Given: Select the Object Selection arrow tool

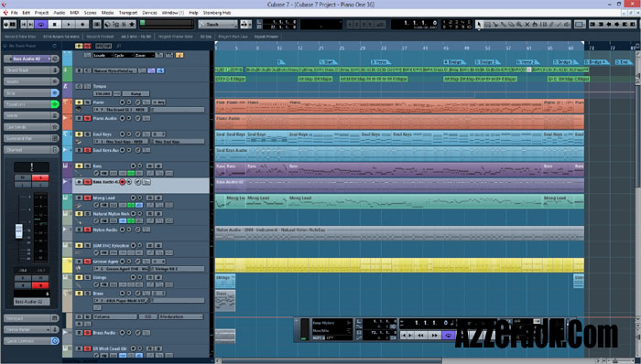Looking at the screenshot, I should click(x=479, y=25).
